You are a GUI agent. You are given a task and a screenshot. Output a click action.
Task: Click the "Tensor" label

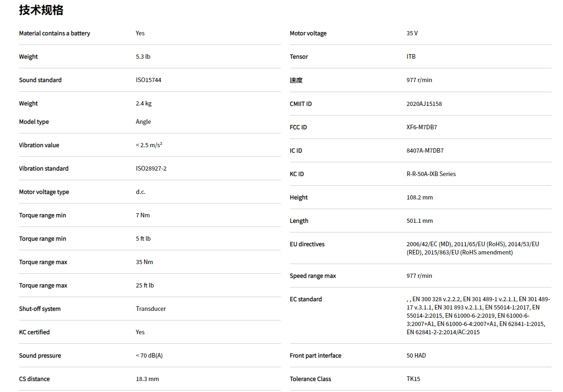pos(299,57)
